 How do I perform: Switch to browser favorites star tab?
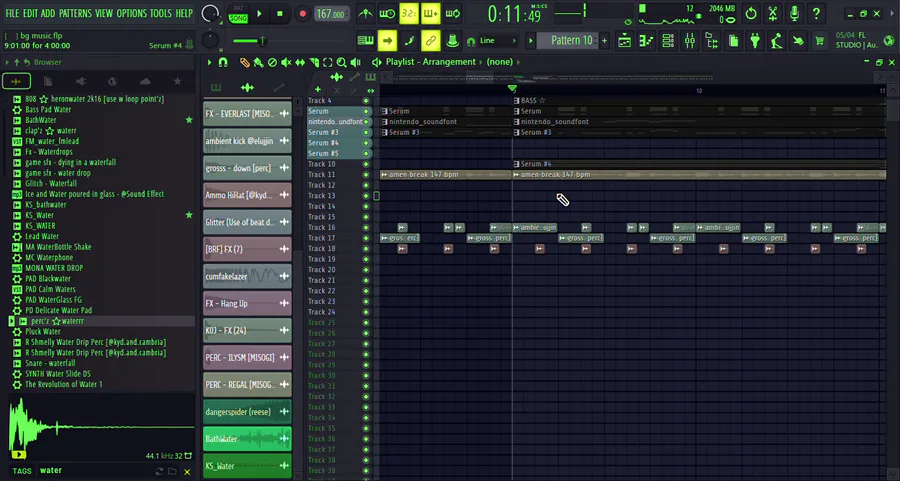(x=177, y=82)
